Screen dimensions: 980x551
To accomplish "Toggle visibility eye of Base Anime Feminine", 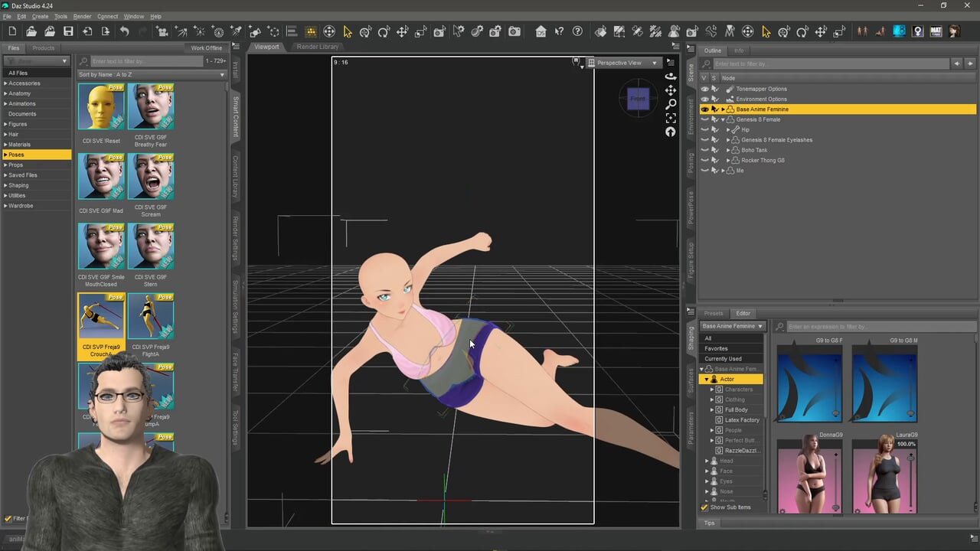I will click(x=704, y=109).
